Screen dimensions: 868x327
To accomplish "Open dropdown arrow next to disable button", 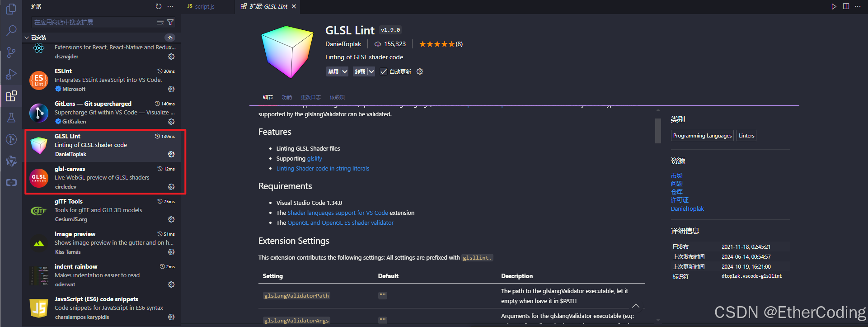I will coord(344,71).
